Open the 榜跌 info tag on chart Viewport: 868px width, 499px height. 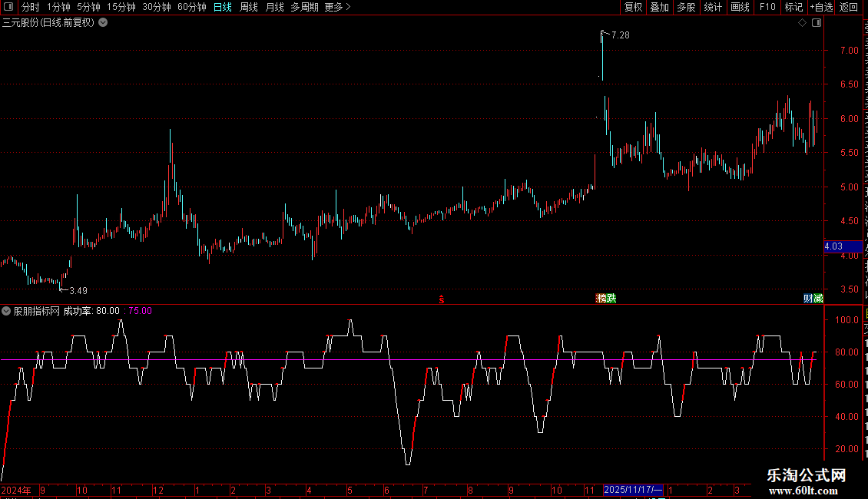(x=606, y=298)
